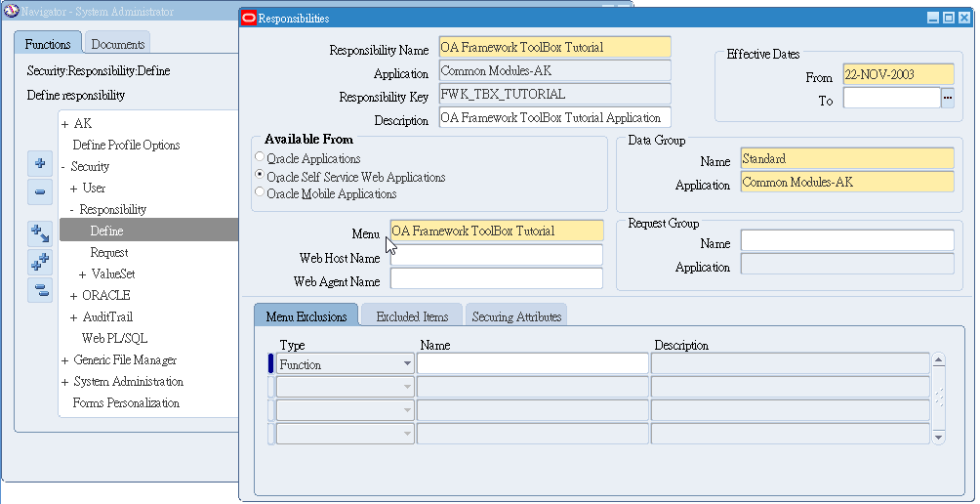Viewport: 980px width, 504px height.
Task: Select Forms Personalization in the tree
Action: click(126, 403)
